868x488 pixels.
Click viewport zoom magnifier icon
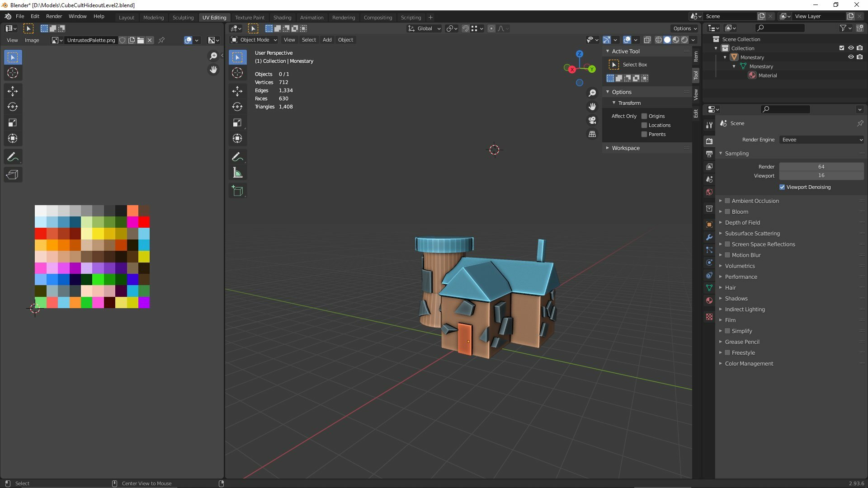click(x=592, y=93)
